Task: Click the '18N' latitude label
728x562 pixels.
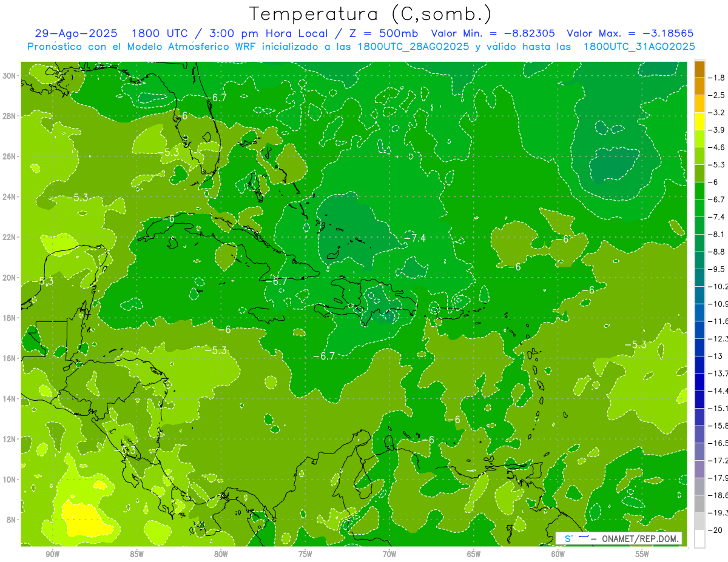Action: click(x=10, y=318)
